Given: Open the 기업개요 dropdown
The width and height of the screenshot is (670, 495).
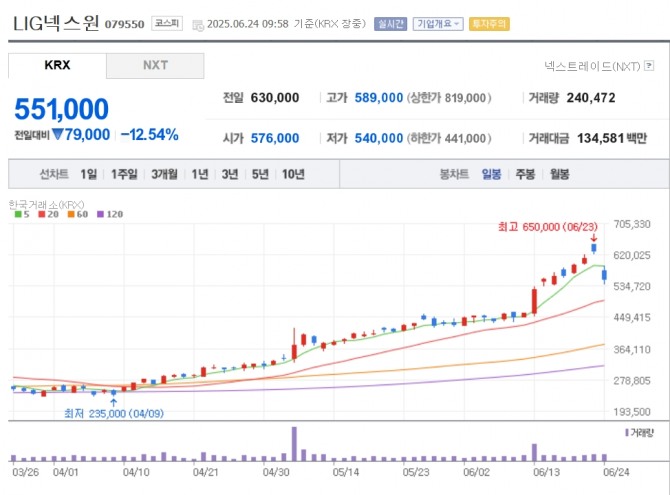Looking at the screenshot, I should [438, 23].
